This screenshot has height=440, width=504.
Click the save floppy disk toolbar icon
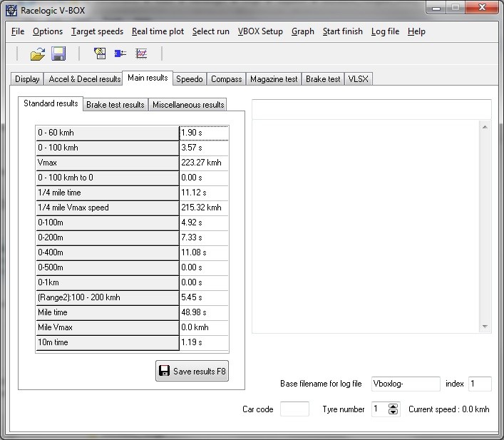(x=58, y=53)
